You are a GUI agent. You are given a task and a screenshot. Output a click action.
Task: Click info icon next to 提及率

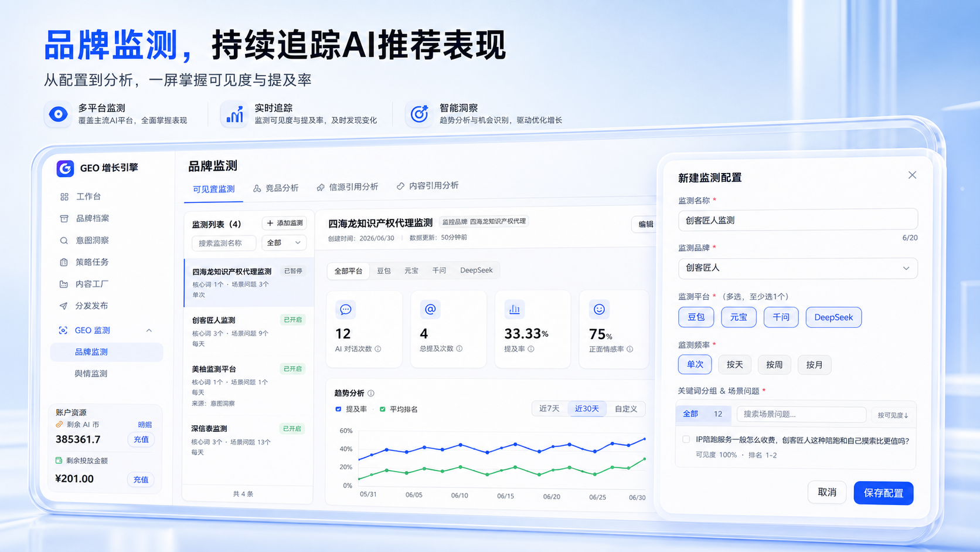click(531, 349)
